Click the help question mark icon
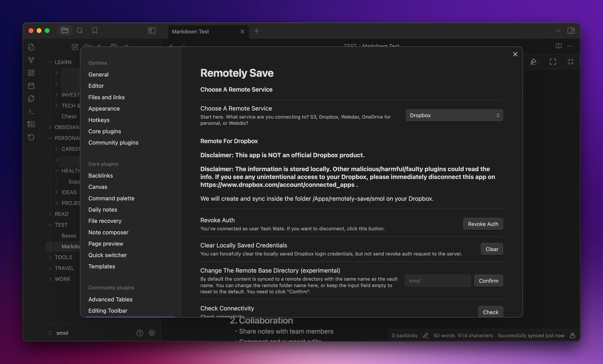Viewport: 603px width, 364px height. click(x=140, y=333)
